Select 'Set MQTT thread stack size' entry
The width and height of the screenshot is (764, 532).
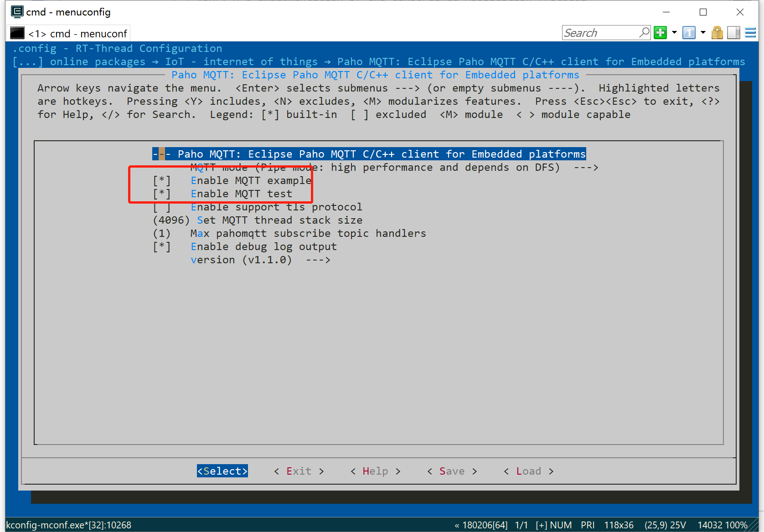click(258, 220)
